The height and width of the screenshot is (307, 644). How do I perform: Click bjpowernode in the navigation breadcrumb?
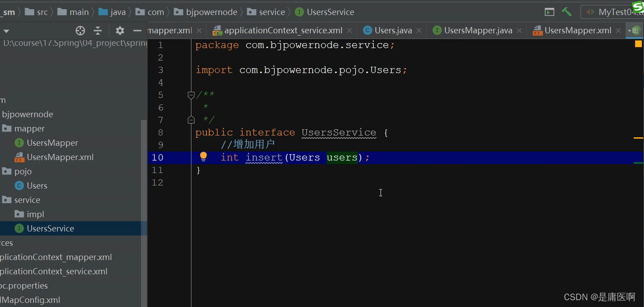point(206,12)
